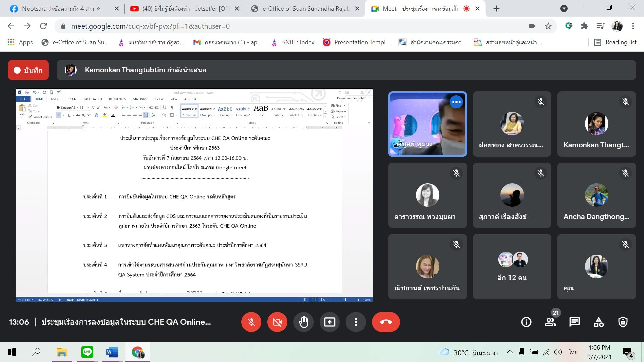
Task: Click the อีก 12 คน participants tile
Action: [x=512, y=266]
